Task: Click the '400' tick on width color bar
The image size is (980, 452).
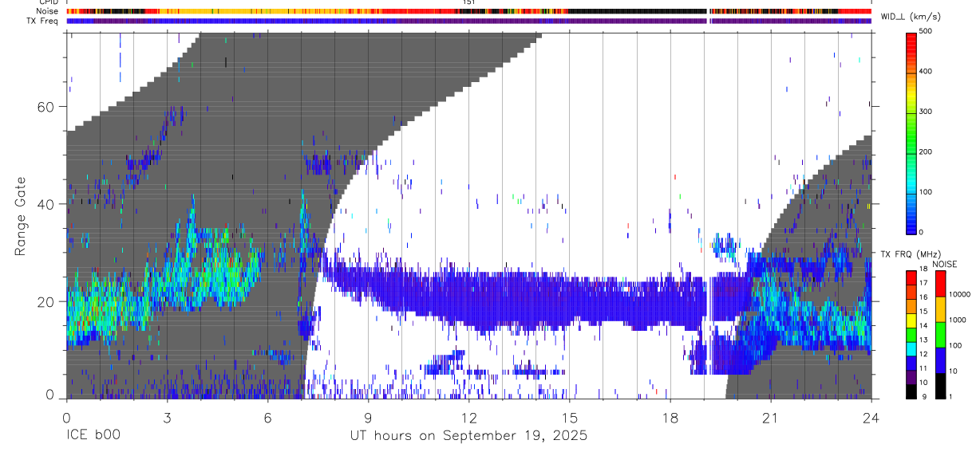Action: pyautogui.click(x=927, y=71)
